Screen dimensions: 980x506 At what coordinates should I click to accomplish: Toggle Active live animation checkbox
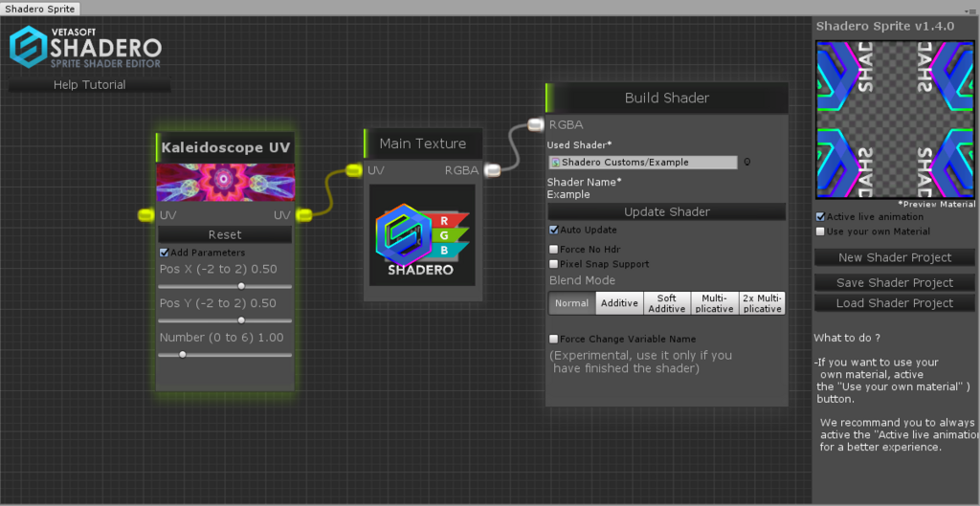820,217
